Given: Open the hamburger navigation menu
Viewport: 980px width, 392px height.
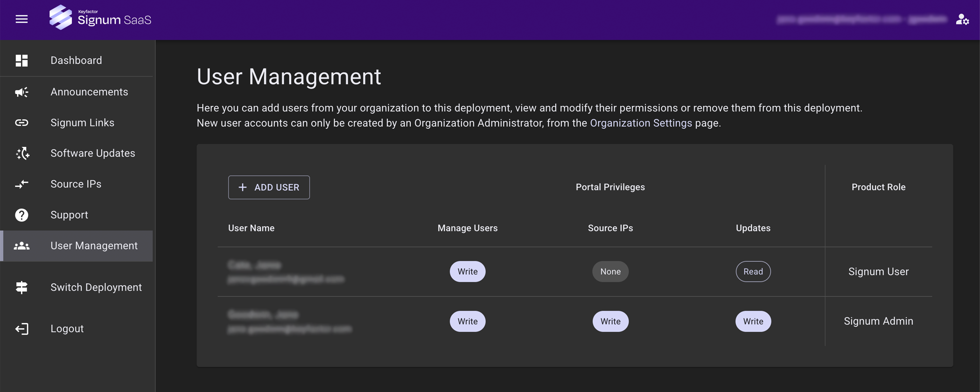Looking at the screenshot, I should coord(21,19).
